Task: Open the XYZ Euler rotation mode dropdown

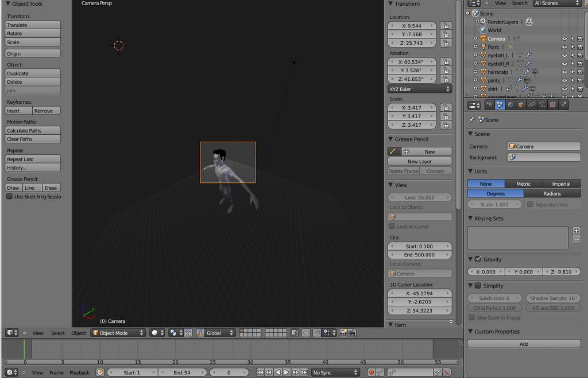Action: (x=420, y=89)
